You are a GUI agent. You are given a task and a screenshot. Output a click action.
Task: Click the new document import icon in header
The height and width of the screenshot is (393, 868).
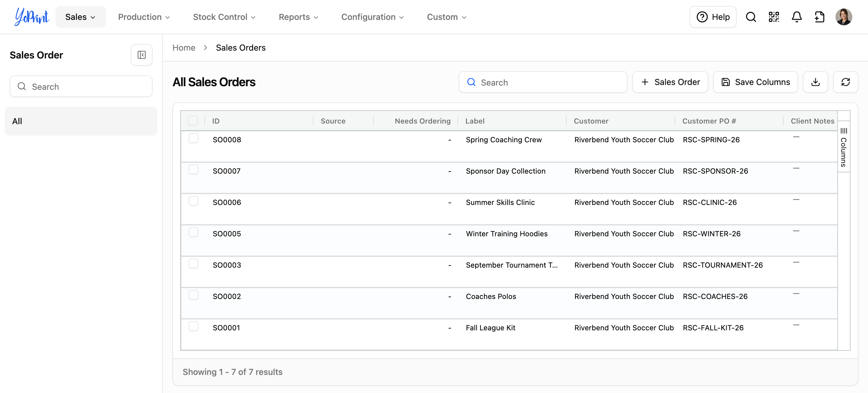tap(819, 17)
